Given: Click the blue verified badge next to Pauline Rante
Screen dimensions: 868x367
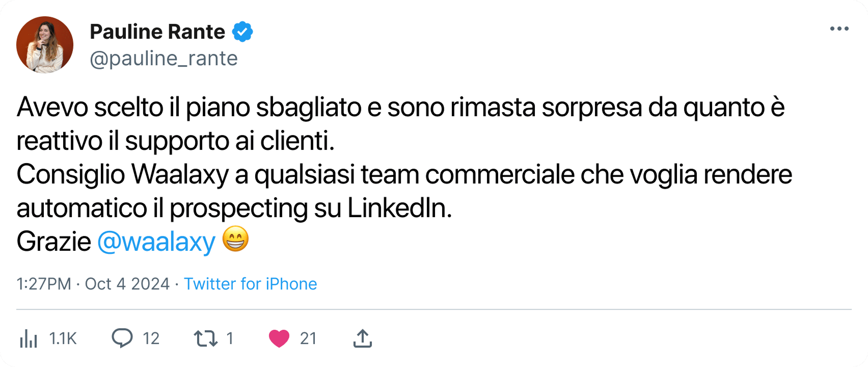Looking at the screenshot, I should pyautogui.click(x=241, y=31).
